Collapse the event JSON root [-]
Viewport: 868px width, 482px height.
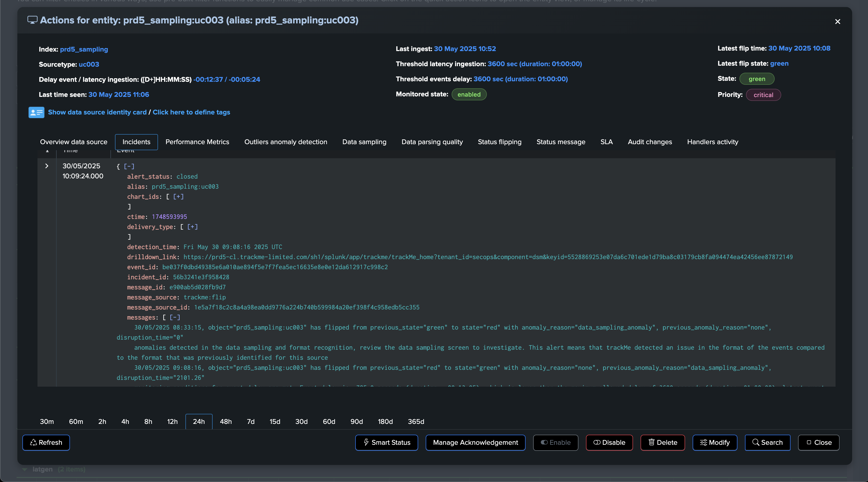129,166
